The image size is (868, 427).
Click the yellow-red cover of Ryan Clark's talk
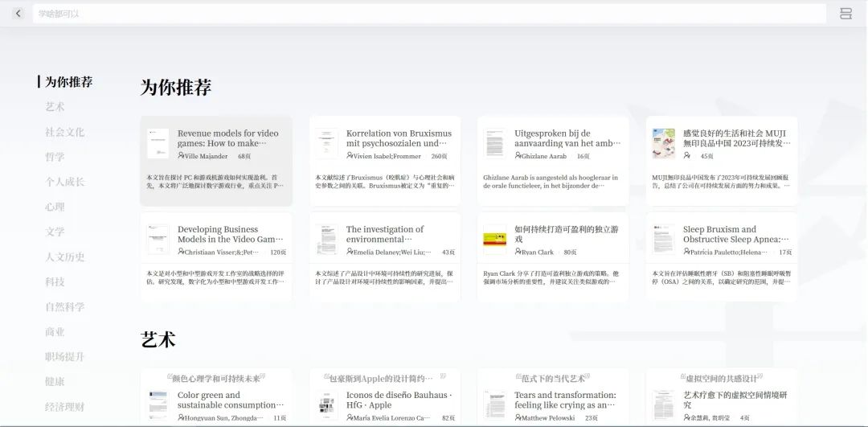click(495, 240)
